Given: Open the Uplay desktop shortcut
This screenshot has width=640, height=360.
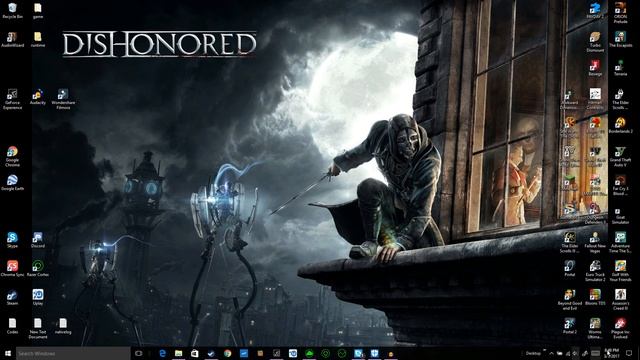Looking at the screenshot, I should (x=38, y=298).
